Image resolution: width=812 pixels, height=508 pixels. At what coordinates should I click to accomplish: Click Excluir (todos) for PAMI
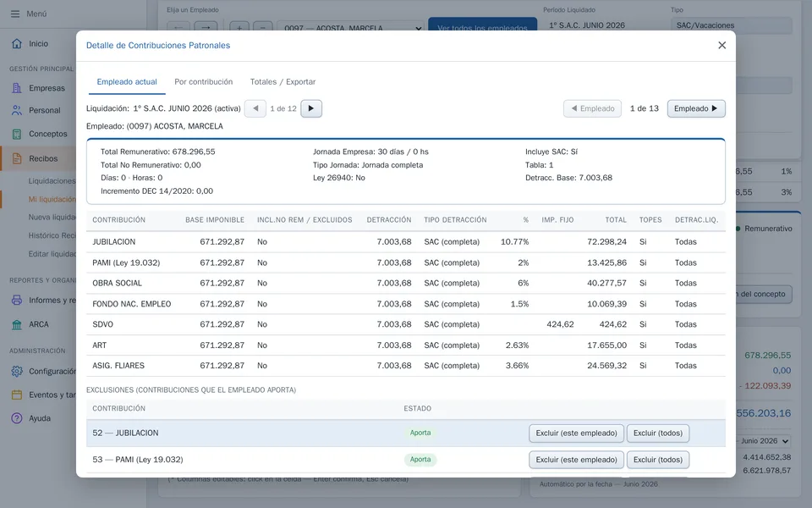[x=658, y=460]
